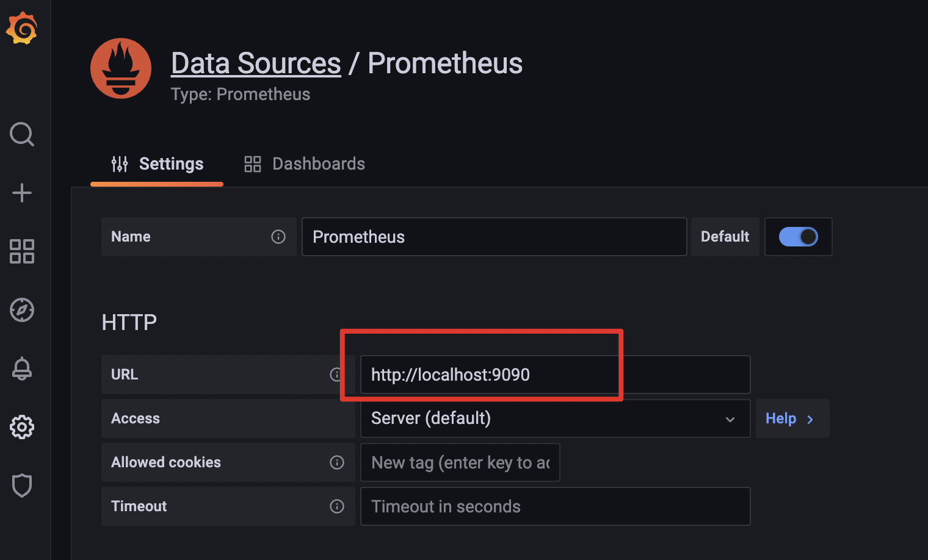This screenshot has height=560, width=928.
Task: Toggle the Default data source switch
Action: pos(798,237)
